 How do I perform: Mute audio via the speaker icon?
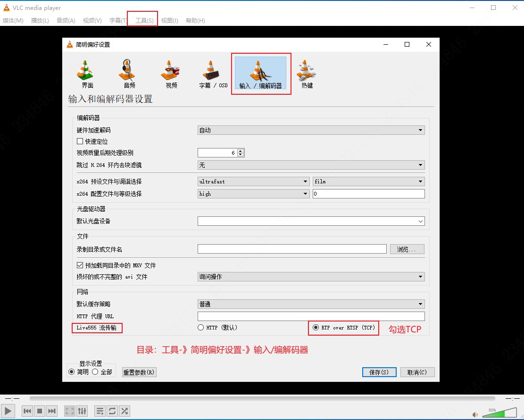coord(475,414)
